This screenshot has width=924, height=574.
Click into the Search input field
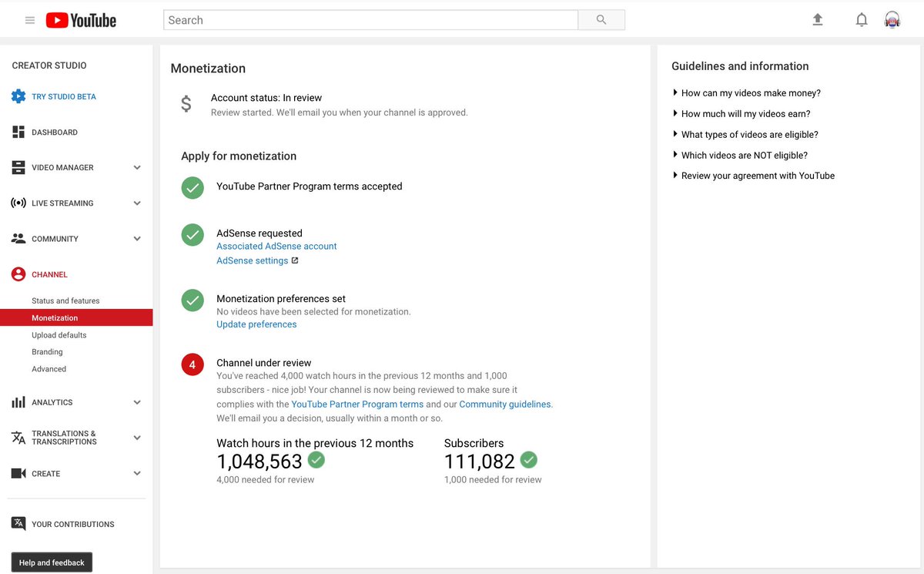[x=370, y=20]
